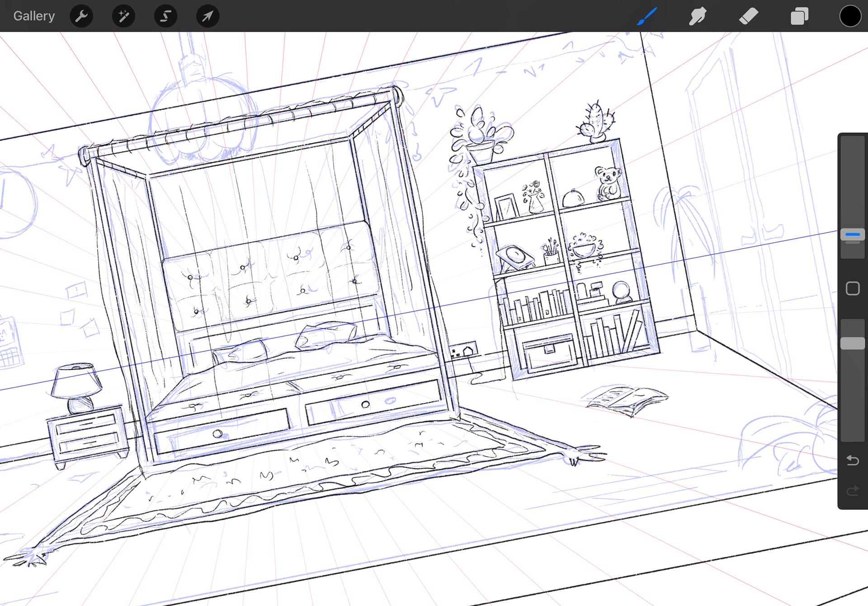Select the Eraser tool
Image resolution: width=868 pixels, height=606 pixels.
point(748,16)
